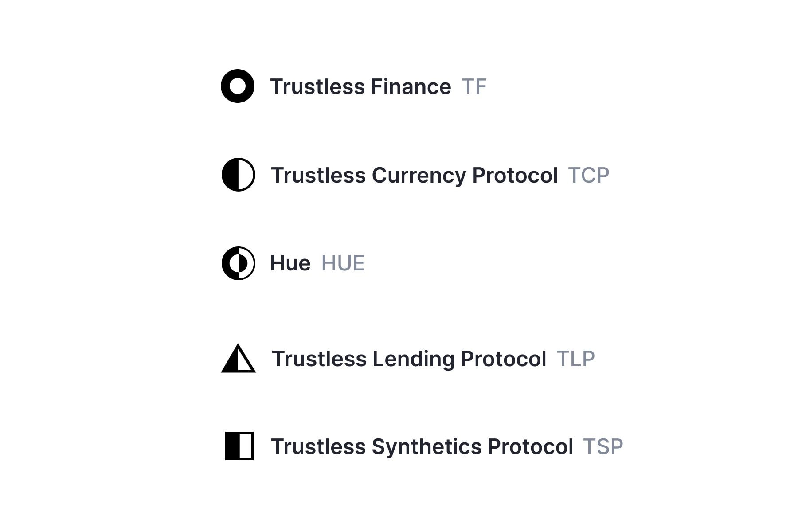Select the Hue name label
This screenshot has width=798, height=532.
(x=290, y=263)
